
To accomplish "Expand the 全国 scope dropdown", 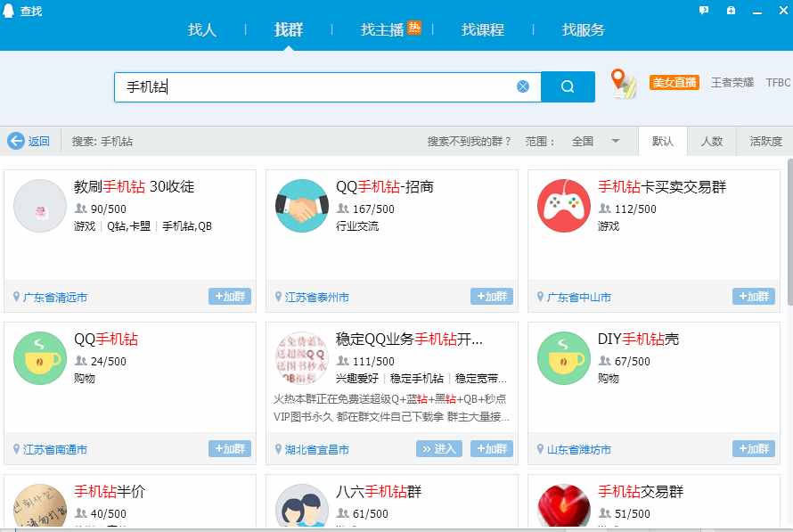I will coord(593,142).
